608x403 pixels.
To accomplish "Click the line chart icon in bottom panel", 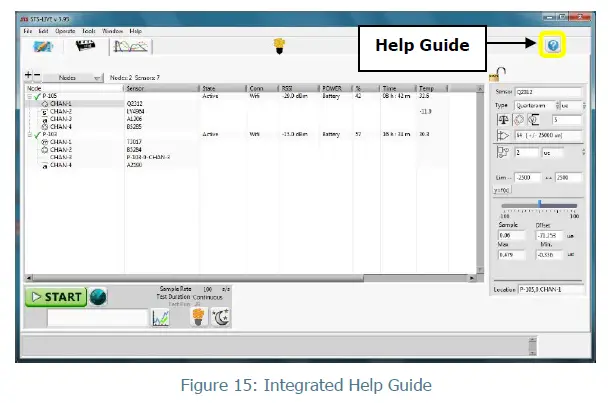I will tap(161, 318).
